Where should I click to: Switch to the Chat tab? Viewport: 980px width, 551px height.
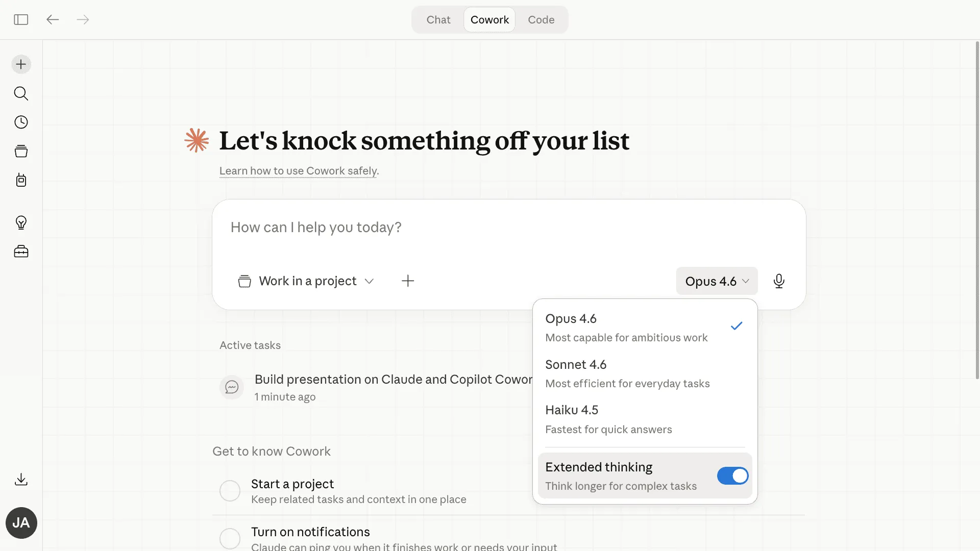[438, 19]
